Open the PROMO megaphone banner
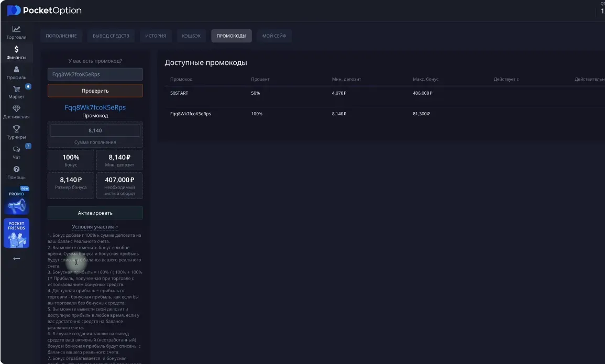 coord(16,202)
